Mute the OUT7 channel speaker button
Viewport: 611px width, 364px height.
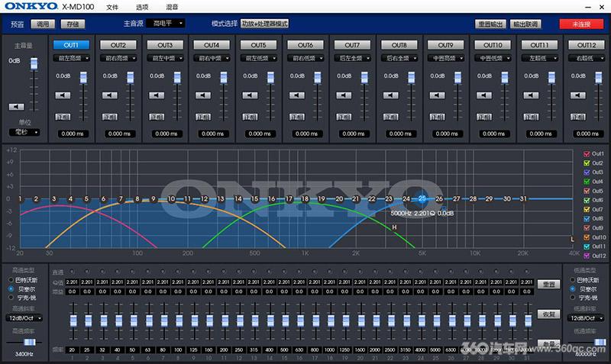click(x=344, y=95)
